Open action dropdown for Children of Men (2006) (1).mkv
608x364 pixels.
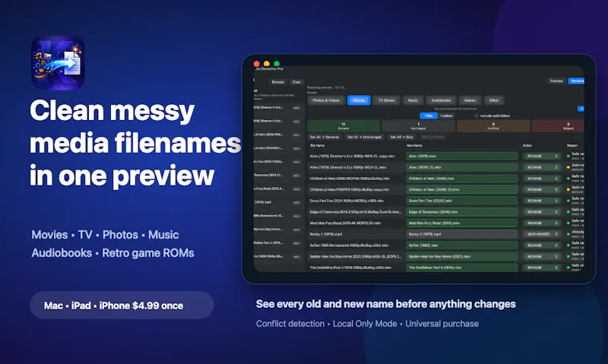point(542,189)
